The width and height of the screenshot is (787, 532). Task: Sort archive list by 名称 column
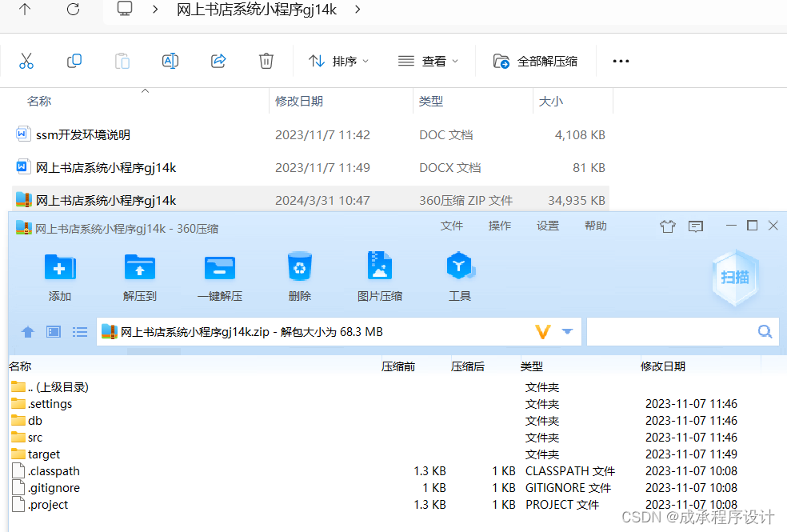coord(20,366)
